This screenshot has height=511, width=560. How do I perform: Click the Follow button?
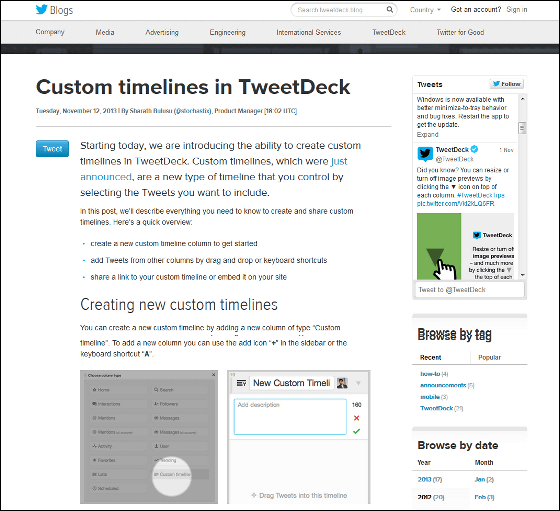click(x=507, y=84)
